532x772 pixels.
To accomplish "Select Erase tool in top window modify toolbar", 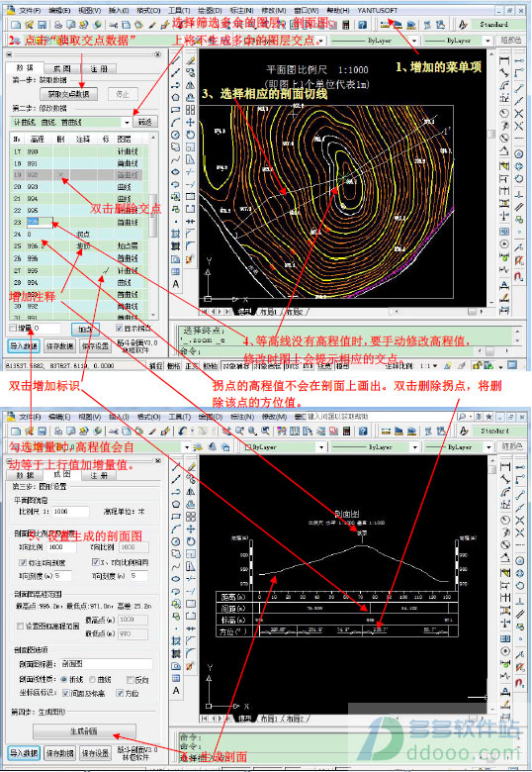I will coord(191,60).
